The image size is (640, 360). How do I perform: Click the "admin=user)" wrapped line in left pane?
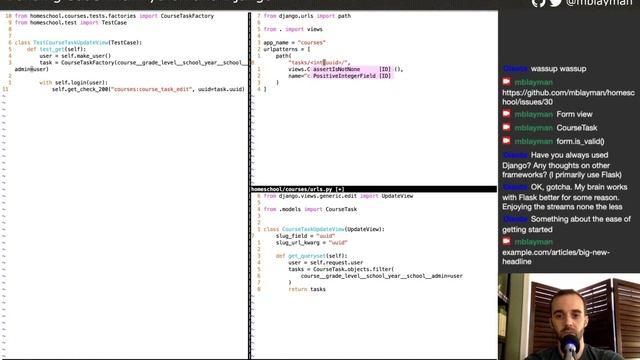31,69
